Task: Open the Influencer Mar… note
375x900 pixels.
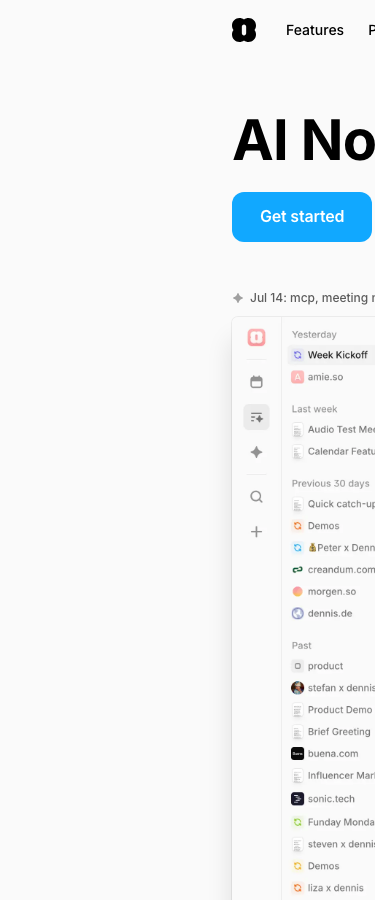Action: coord(341,775)
